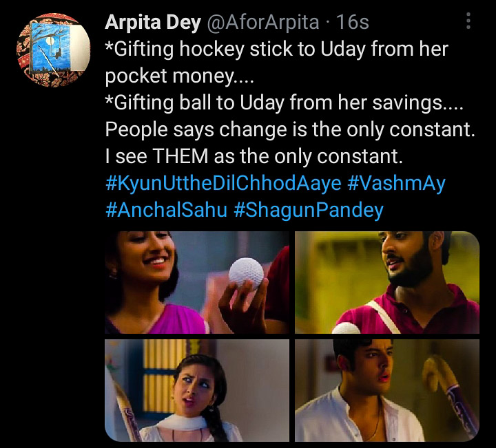Tap the #AnchalSahu hashtag
The image size is (496, 448).
[167, 210]
